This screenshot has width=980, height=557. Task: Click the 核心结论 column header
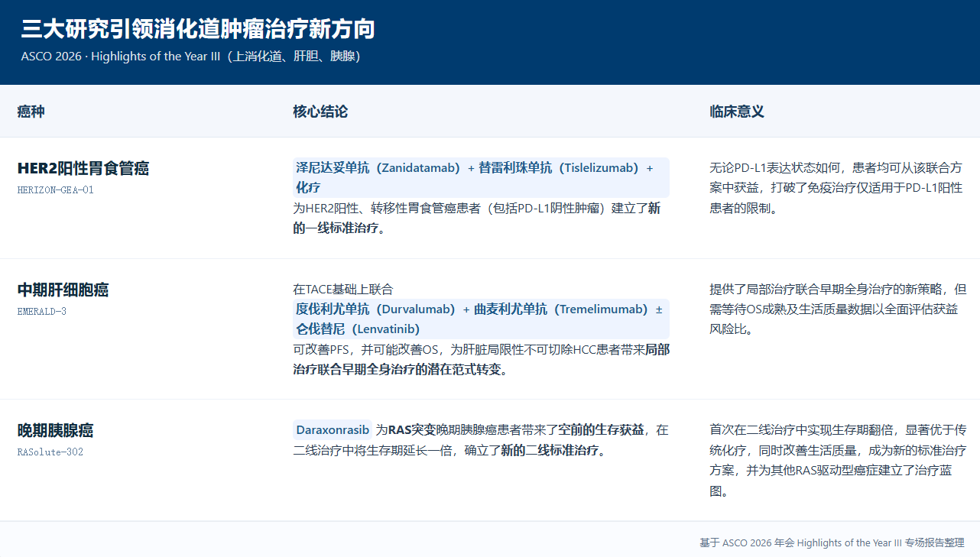point(320,112)
